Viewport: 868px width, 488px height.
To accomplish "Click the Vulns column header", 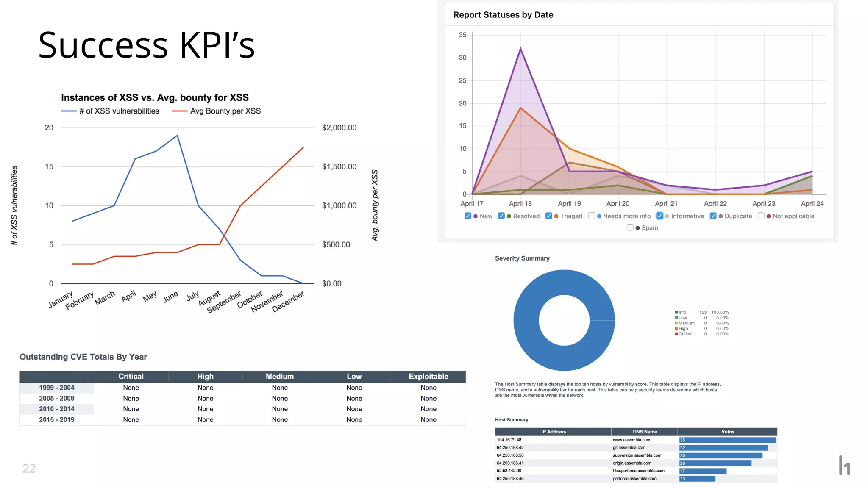I will (728, 432).
